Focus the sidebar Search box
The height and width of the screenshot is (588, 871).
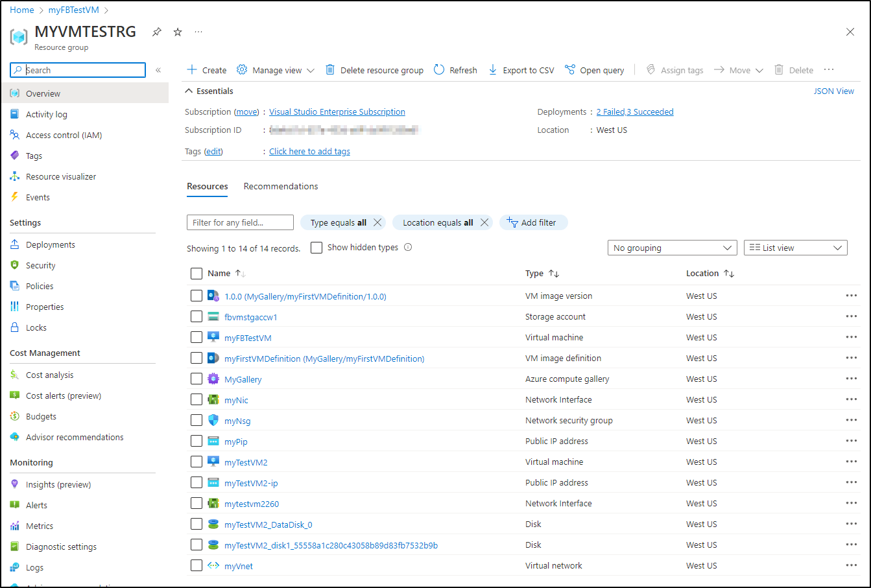pos(78,70)
